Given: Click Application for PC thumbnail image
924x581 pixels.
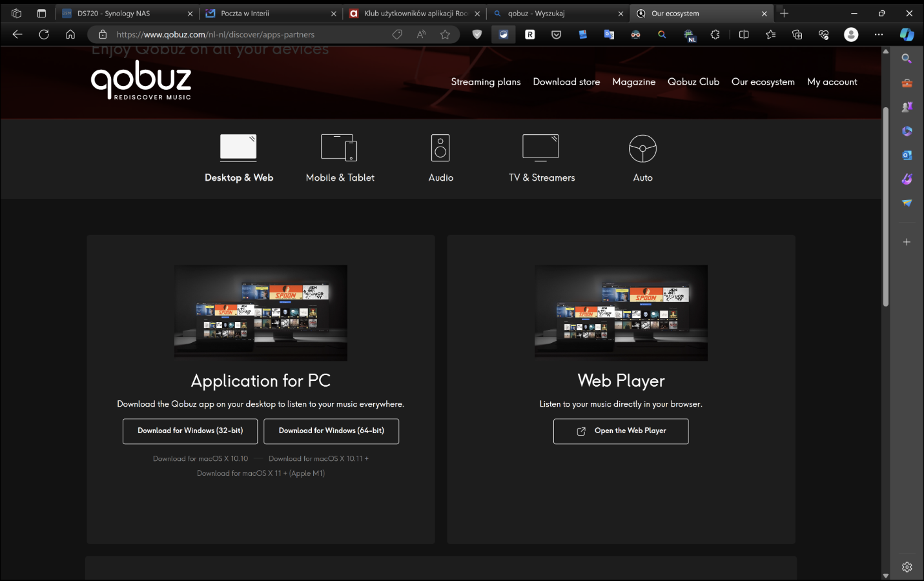Looking at the screenshot, I should [261, 313].
